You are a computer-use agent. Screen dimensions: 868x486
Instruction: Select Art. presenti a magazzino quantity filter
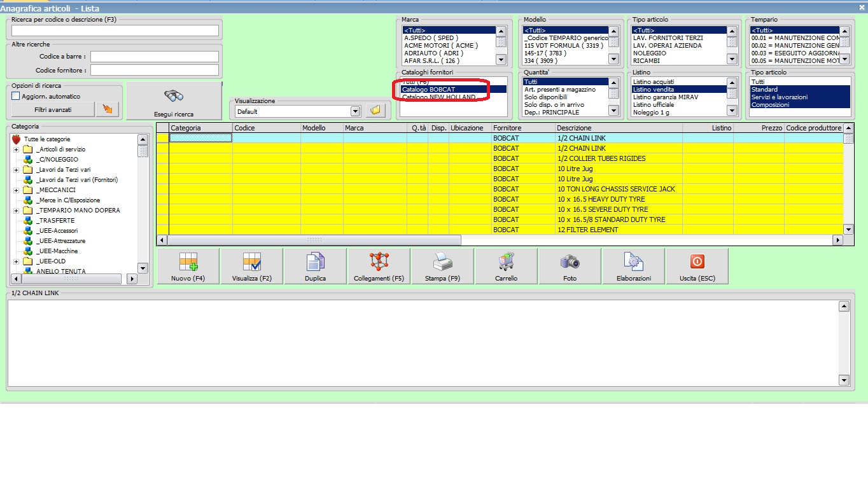tap(565, 90)
